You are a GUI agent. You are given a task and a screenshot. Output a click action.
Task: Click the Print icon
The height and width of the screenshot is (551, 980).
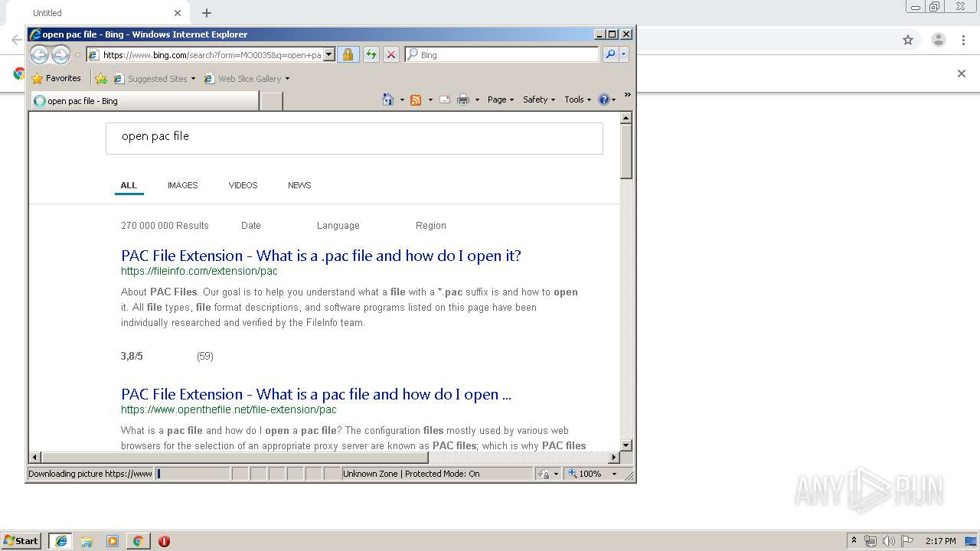click(463, 99)
